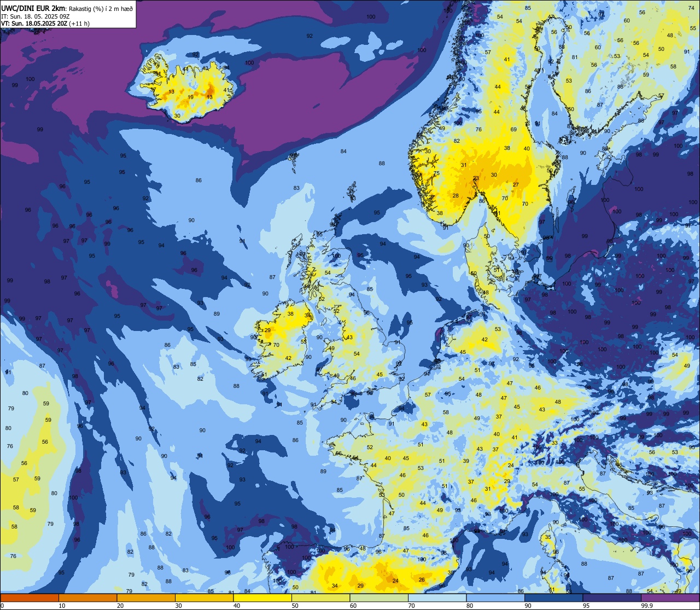This screenshot has height=610, width=700.
Task: Click the 30–40 golden yellow legend swatch
Action: pyautogui.click(x=204, y=597)
